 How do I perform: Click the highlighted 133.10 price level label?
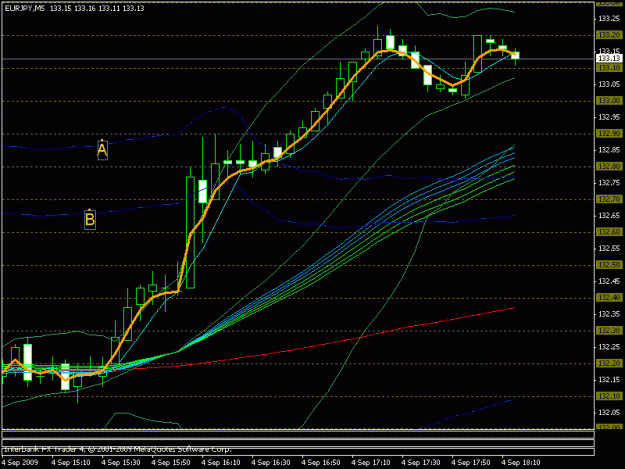click(x=609, y=68)
